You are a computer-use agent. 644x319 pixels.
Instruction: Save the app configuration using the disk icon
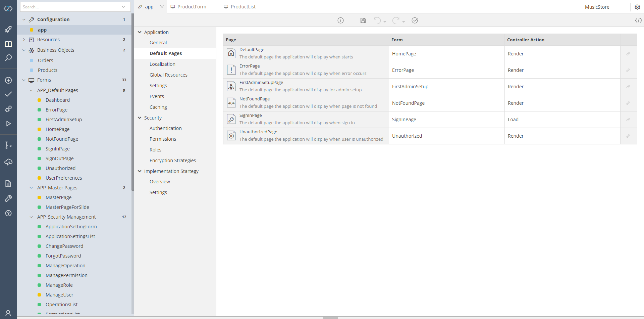[363, 20]
